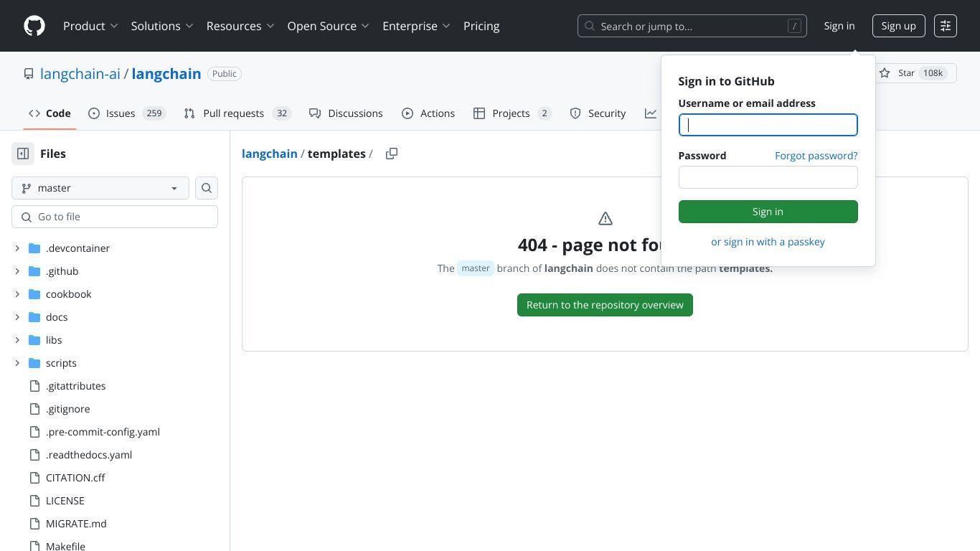Click the 108k star count

[x=933, y=73]
